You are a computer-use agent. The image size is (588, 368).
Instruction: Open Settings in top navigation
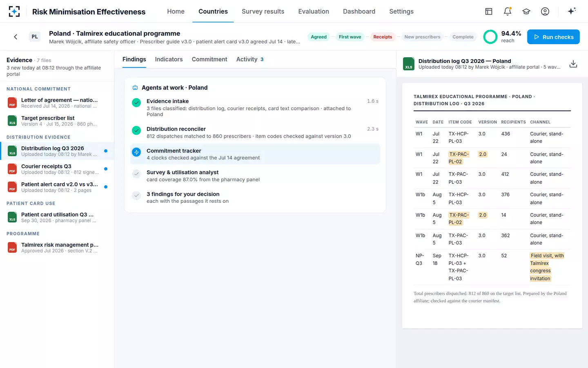pyautogui.click(x=401, y=11)
